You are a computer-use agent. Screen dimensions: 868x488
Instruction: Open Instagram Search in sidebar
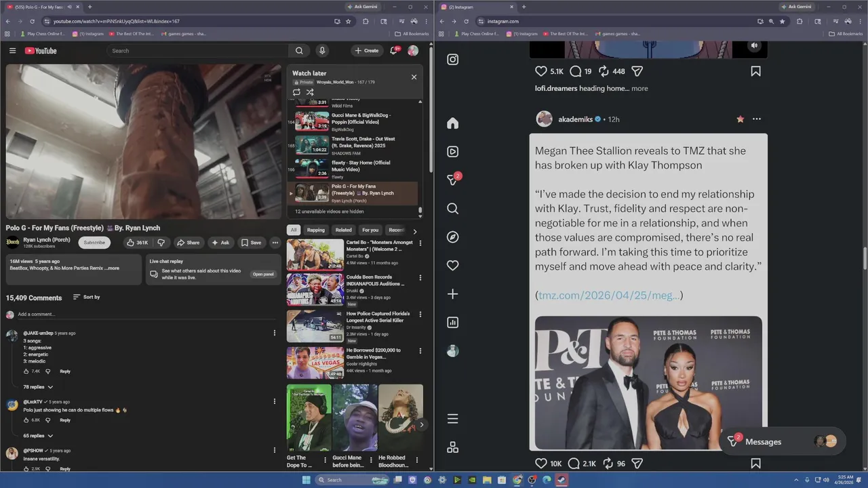point(453,209)
